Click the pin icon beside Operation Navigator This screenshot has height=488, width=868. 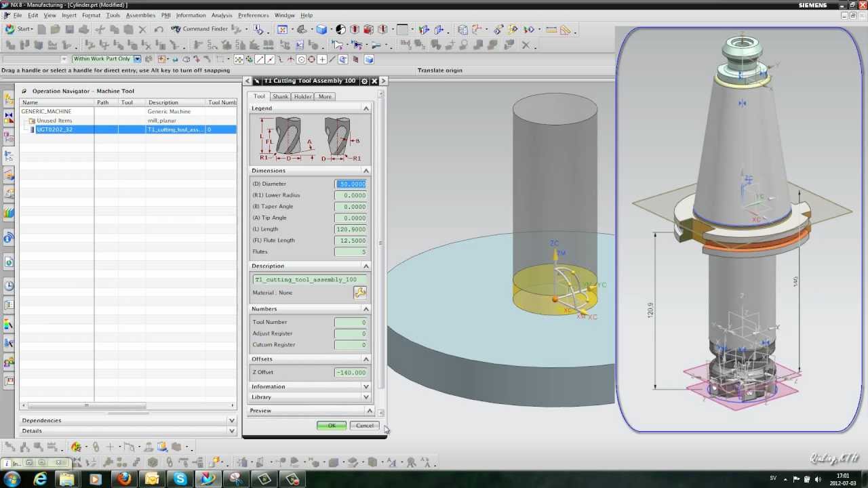pyautogui.click(x=24, y=91)
